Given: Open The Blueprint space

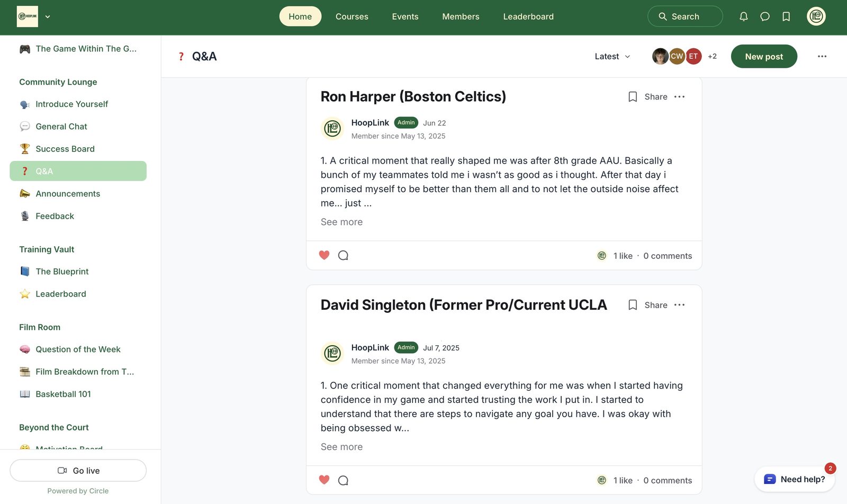Looking at the screenshot, I should click(x=78, y=272).
